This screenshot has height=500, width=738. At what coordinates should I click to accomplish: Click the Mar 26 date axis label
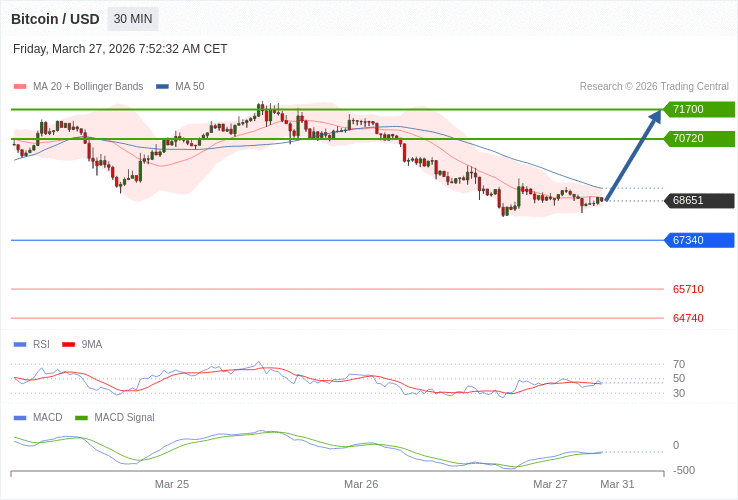[x=361, y=484]
